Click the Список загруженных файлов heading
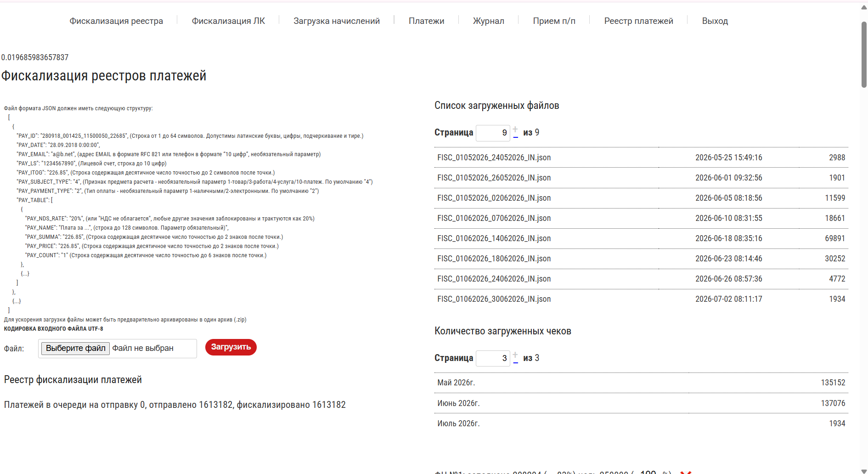Viewport: 868px width, 474px height. tap(497, 106)
